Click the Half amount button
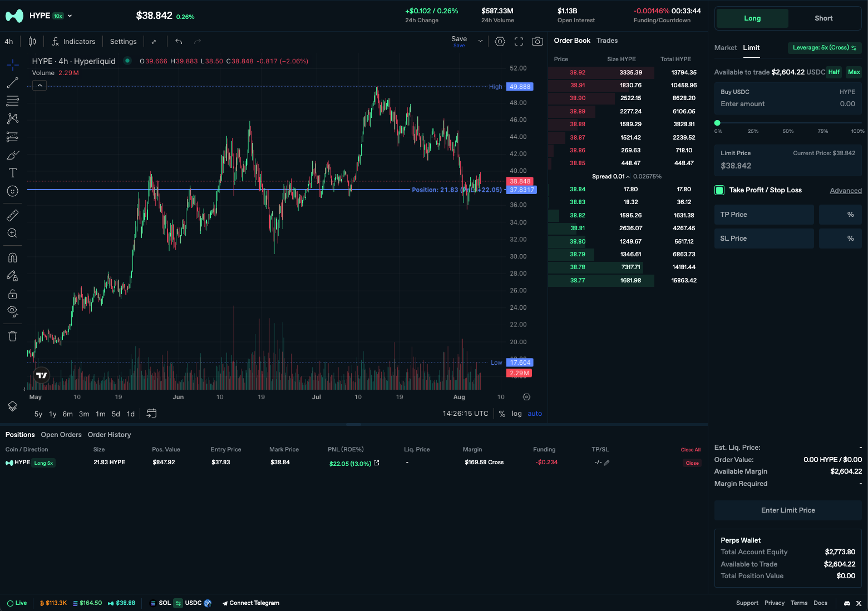Viewport: 868px width, 611px height. point(834,72)
